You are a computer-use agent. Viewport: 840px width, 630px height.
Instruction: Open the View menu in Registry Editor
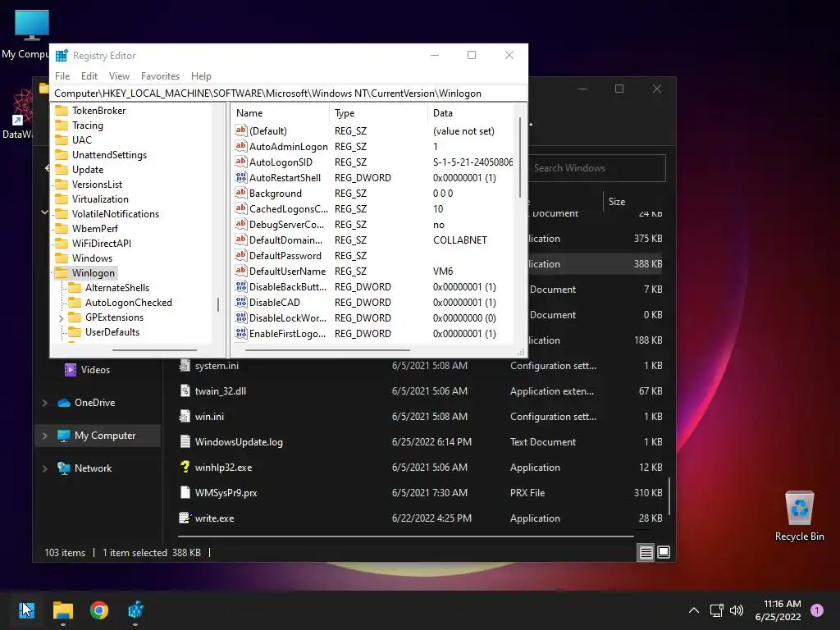(x=119, y=76)
